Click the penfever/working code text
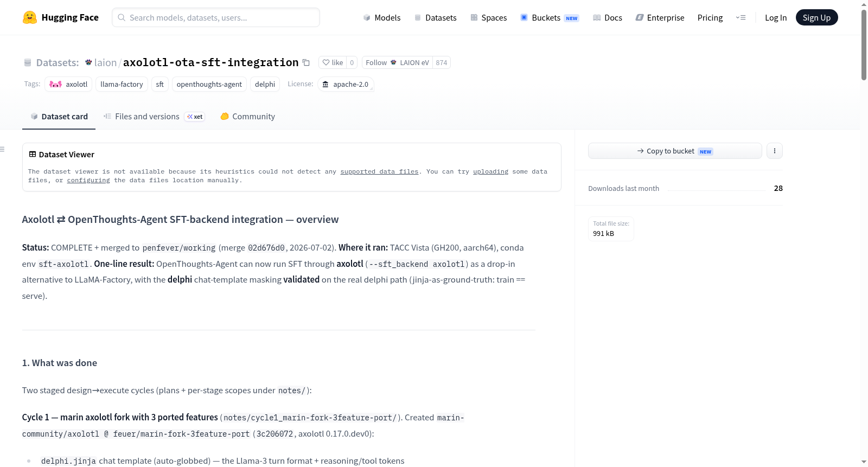Viewport: 868px width, 467px height. (x=179, y=248)
